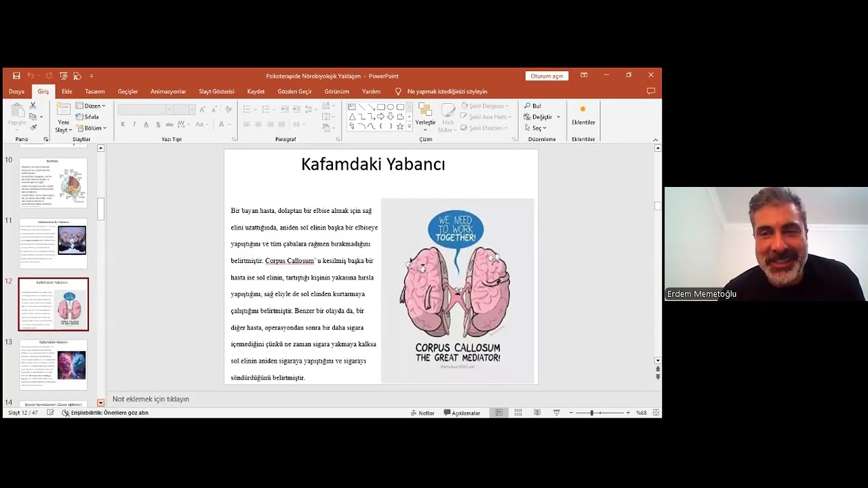Click the spell check icon in status bar
The height and width of the screenshot is (488, 868).
(50, 413)
